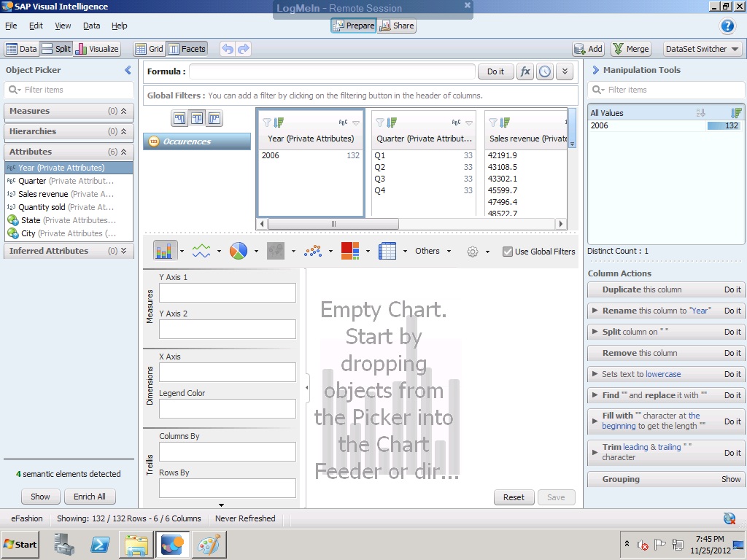Open pie chart type dropdown arrow

pyautogui.click(x=256, y=251)
